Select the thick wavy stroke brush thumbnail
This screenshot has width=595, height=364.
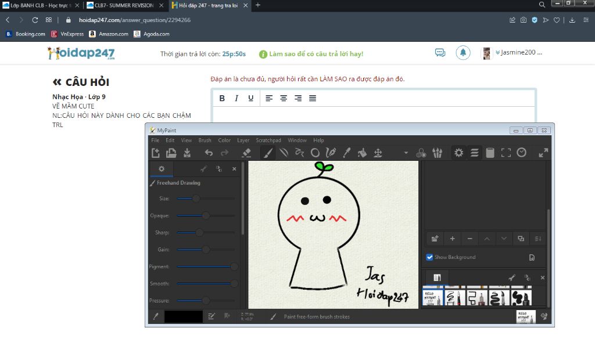(x=499, y=298)
